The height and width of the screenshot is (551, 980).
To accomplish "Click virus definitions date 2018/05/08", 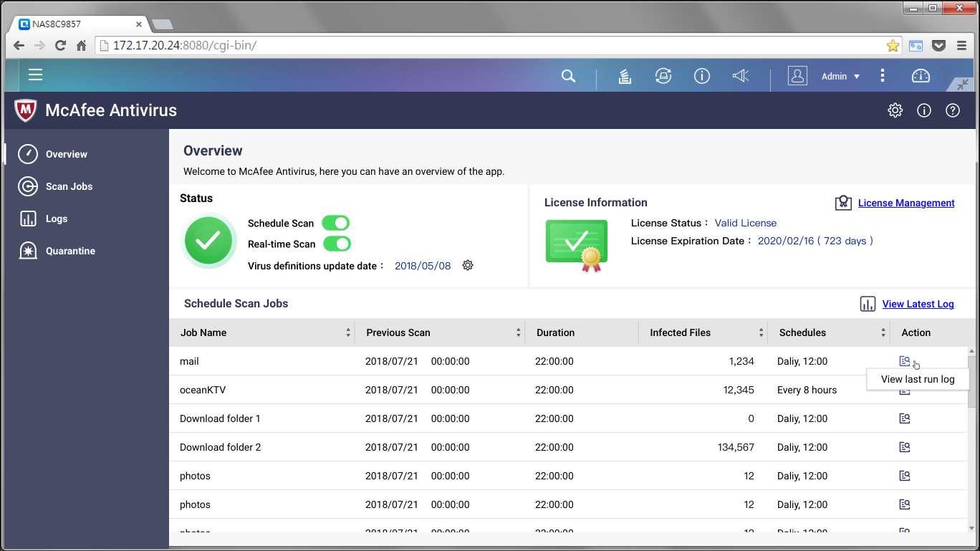I will (423, 266).
